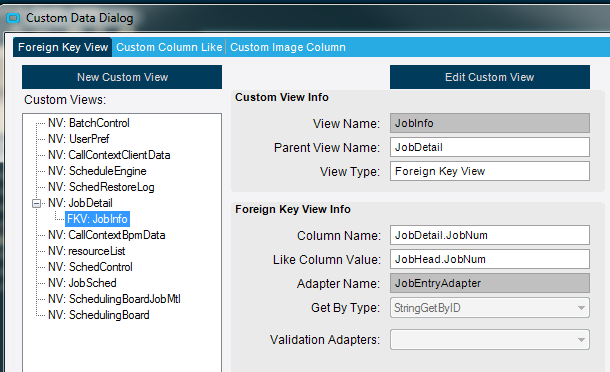Click the View Name field showing JobInfo

[490, 123]
